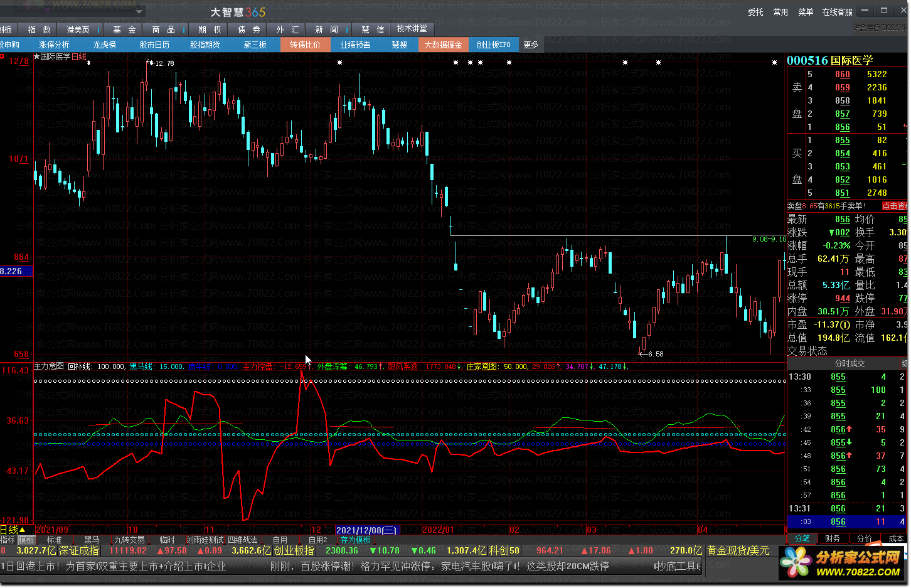The height and width of the screenshot is (588, 911).
Task: Switch to the 分笔 tab
Action: 802,538
